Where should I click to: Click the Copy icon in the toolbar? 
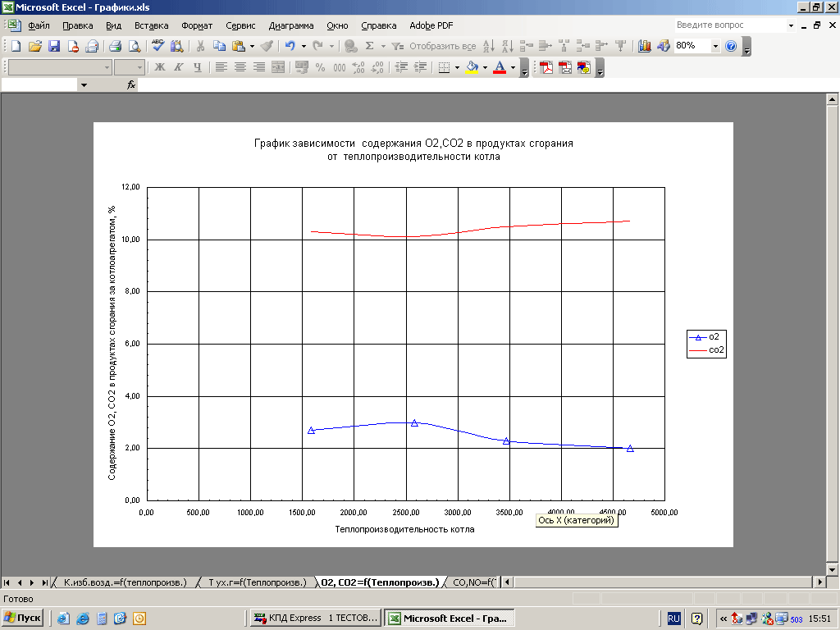(x=219, y=46)
